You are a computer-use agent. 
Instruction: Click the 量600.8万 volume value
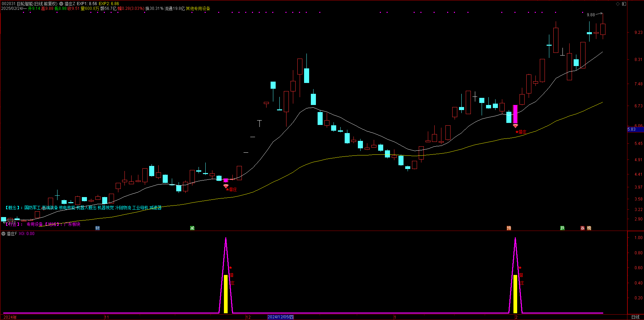click(90, 8)
